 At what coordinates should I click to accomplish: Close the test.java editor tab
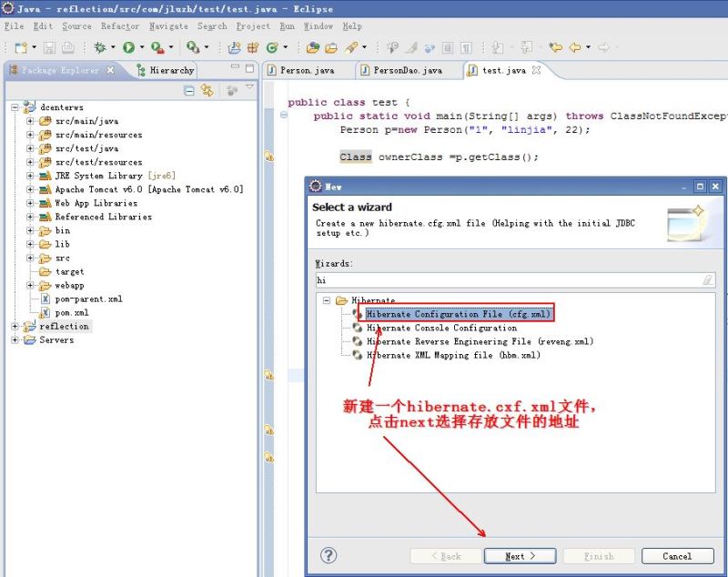click(536, 70)
